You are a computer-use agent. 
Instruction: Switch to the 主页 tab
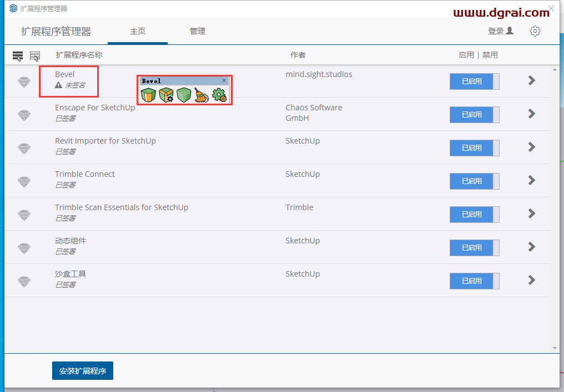tap(138, 31)
